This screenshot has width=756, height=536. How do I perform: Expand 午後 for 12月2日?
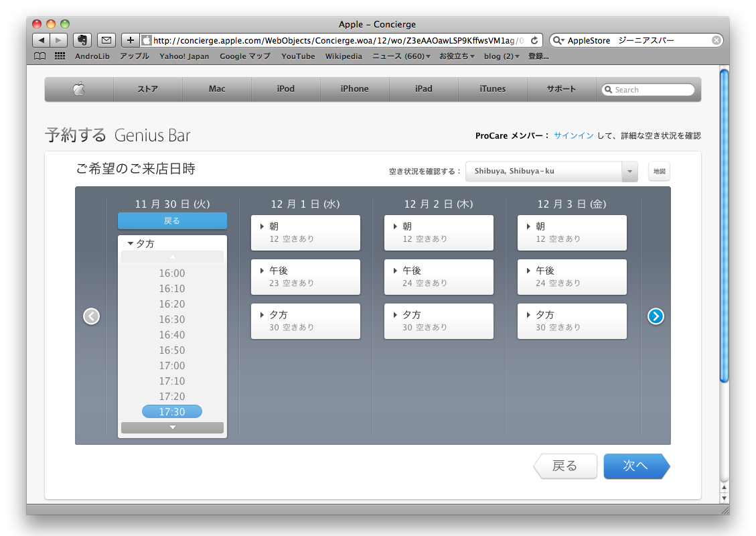pos(439,277)
